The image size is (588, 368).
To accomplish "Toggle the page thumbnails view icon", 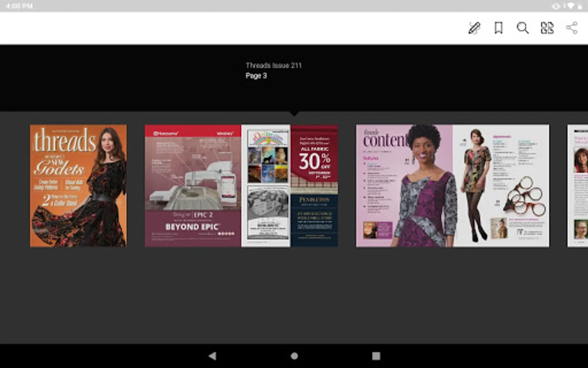I will pyautogui.click(x=547, y=28).
